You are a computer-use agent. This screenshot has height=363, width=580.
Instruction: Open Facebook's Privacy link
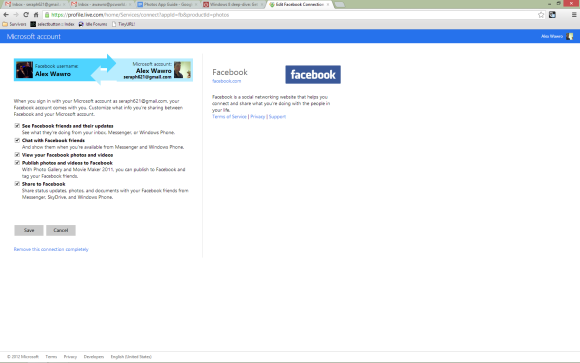257,117
